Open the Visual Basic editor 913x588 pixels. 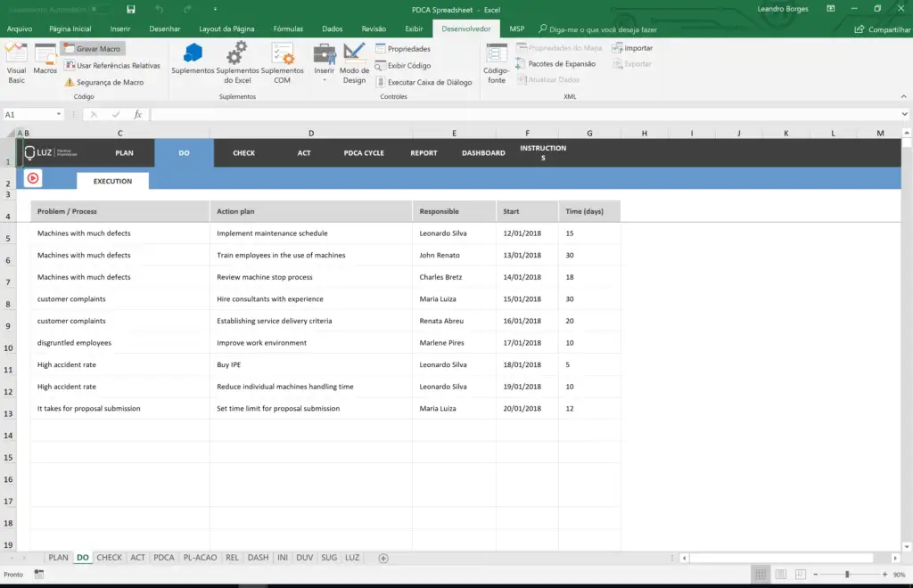16,63
